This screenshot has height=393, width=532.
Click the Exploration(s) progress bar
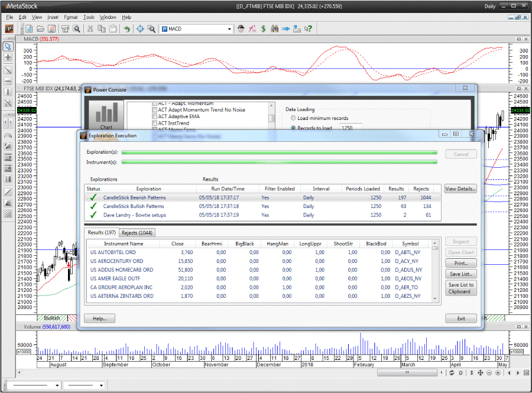click(x=279, y=153)
